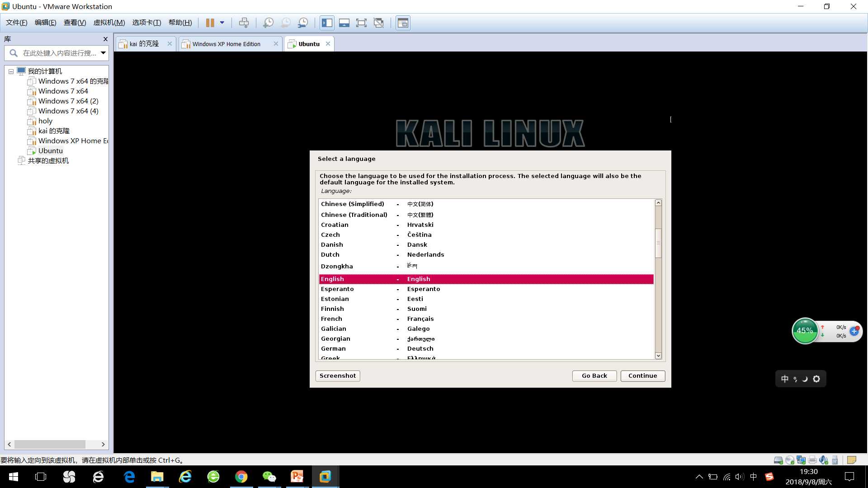The height and width of the screenshot is (488, 868).
Task: Click the Screenshot button
Action: coord(338,375)
